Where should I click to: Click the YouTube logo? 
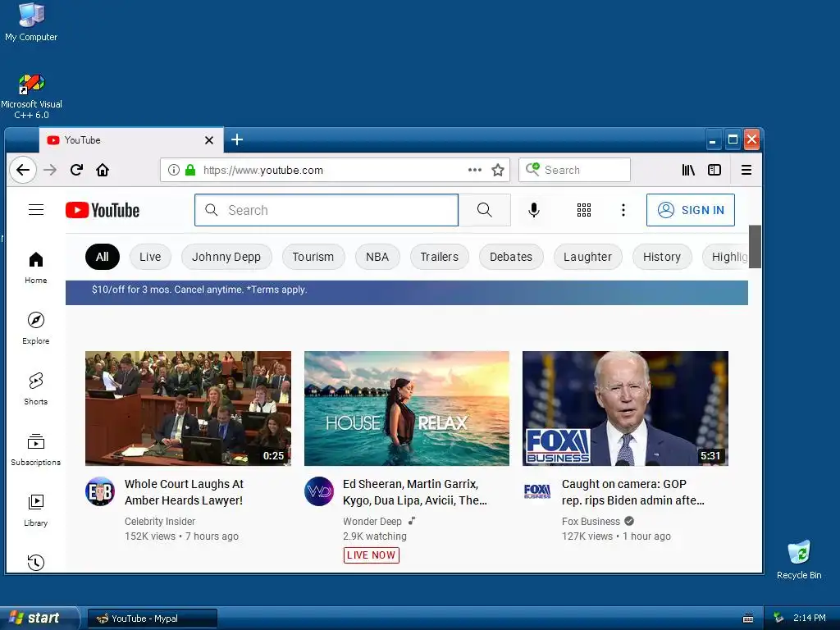(x=103, y=210)
